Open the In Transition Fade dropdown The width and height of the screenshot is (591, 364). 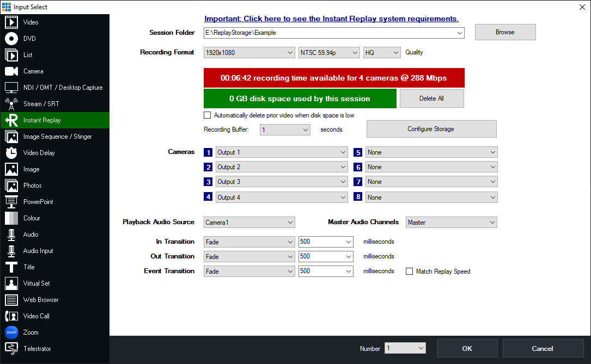(x=249, y=242)
